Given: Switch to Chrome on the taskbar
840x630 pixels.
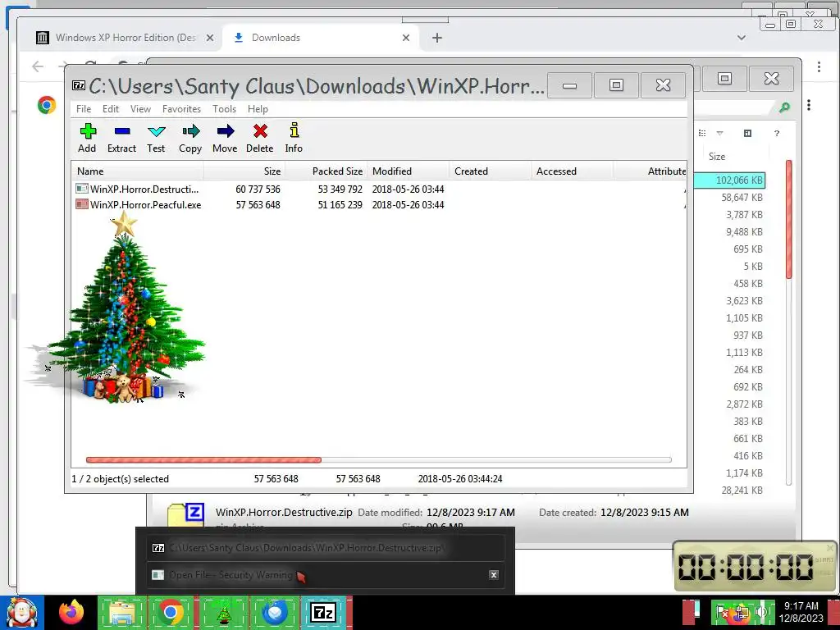Looking at the screenshot, I should pyautogui.click(x=171, y=612).
